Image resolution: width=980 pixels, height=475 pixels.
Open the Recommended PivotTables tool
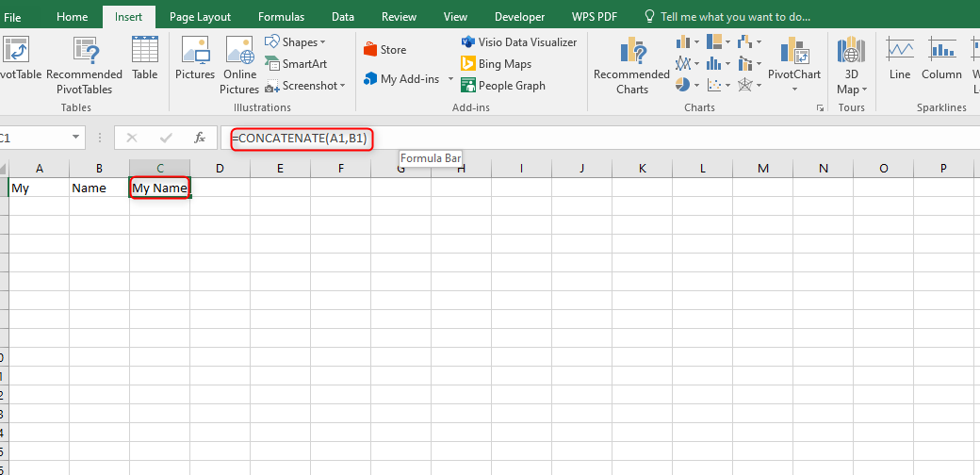(85, 66)
